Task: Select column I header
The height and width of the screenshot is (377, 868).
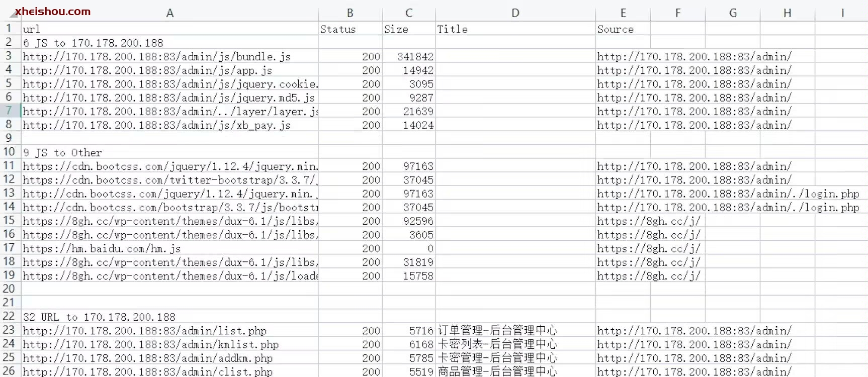Action: click(x=842, y=13)
